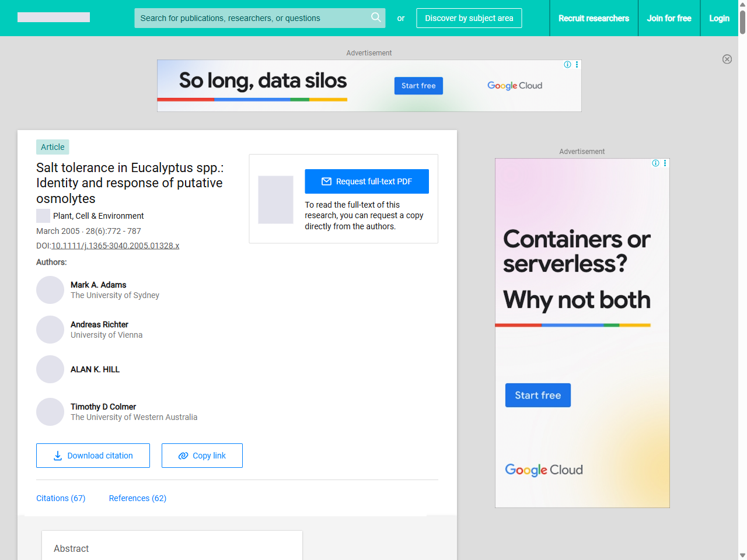Switch to References (62) tab

pyautogui.click(x=138, y=498)
